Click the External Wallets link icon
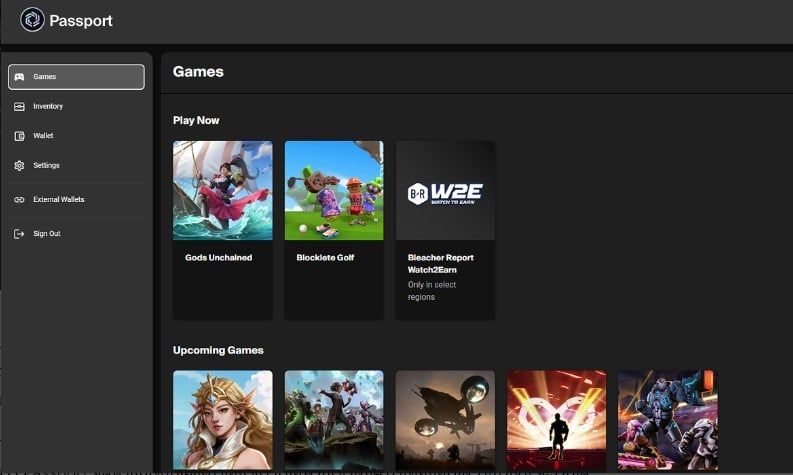 pyautogui.click(x=19, y=200)
